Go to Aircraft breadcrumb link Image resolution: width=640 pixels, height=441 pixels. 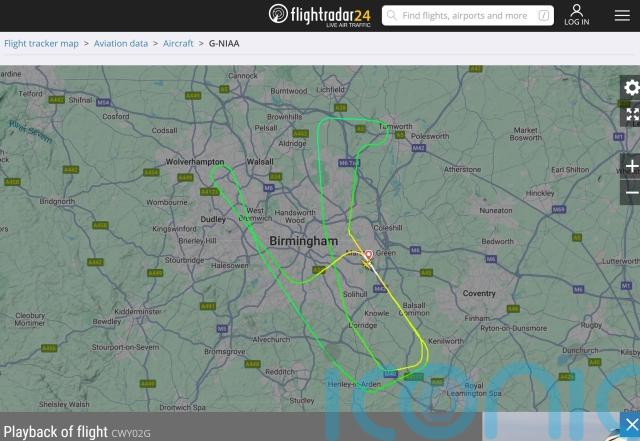click(x=178, y=43)
